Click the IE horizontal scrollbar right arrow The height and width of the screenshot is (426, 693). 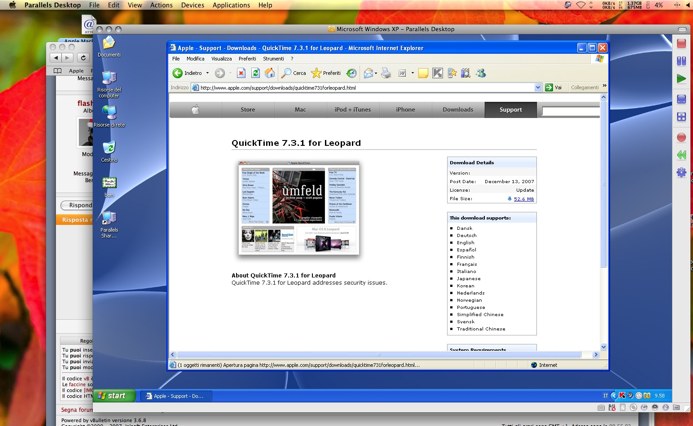[x=596, y=354]
